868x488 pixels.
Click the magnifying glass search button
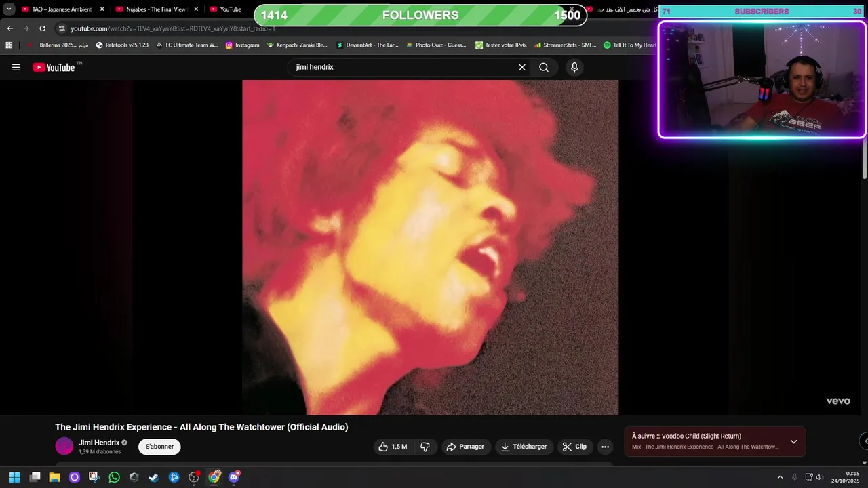[544, 67]
